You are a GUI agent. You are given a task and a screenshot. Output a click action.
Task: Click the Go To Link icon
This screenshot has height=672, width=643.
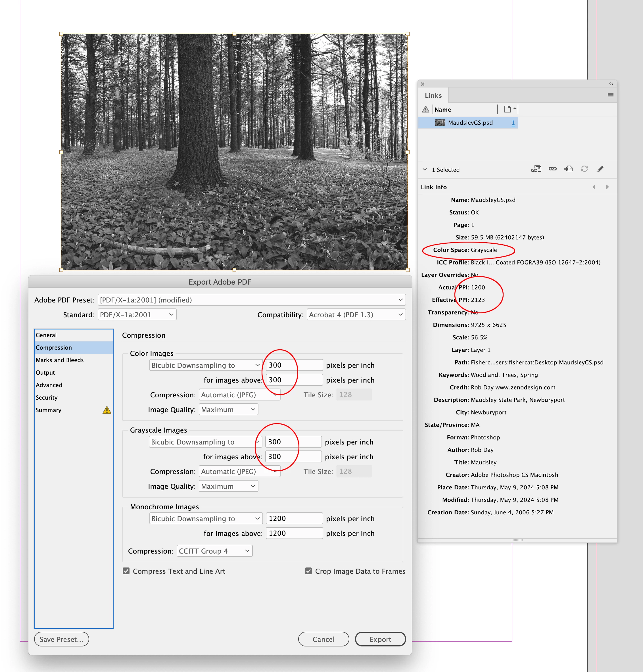(568, 169)
